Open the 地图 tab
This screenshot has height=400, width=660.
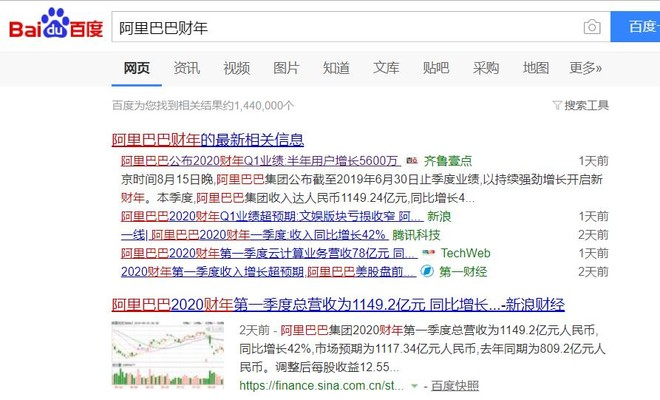click(536, 68)
